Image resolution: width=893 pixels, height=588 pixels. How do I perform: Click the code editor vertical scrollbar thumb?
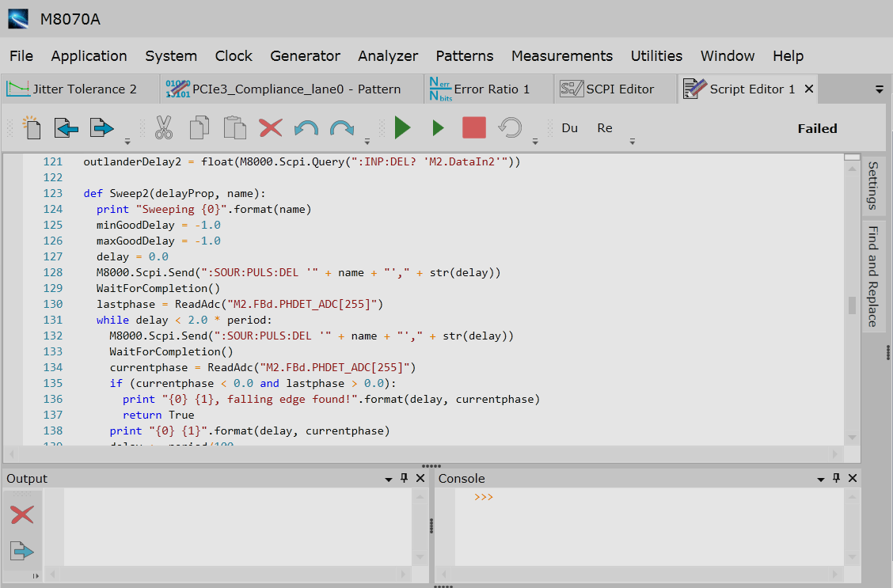tap(852, 305)
